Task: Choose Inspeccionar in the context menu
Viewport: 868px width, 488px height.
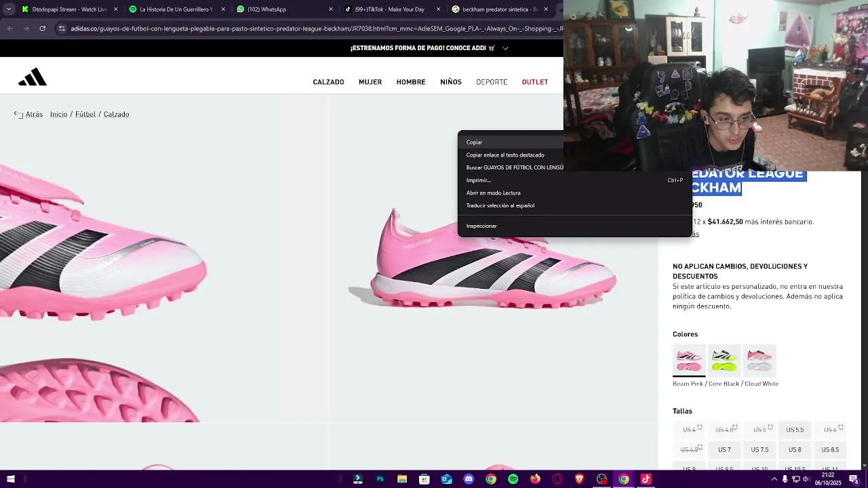Action: tap(574, 226)
